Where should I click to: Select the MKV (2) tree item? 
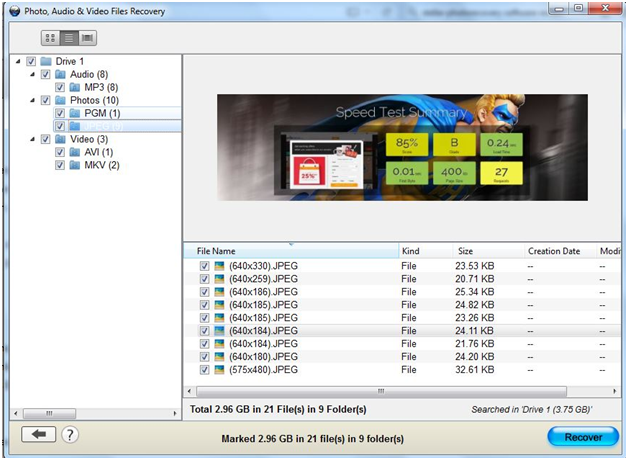coord(102,165)
